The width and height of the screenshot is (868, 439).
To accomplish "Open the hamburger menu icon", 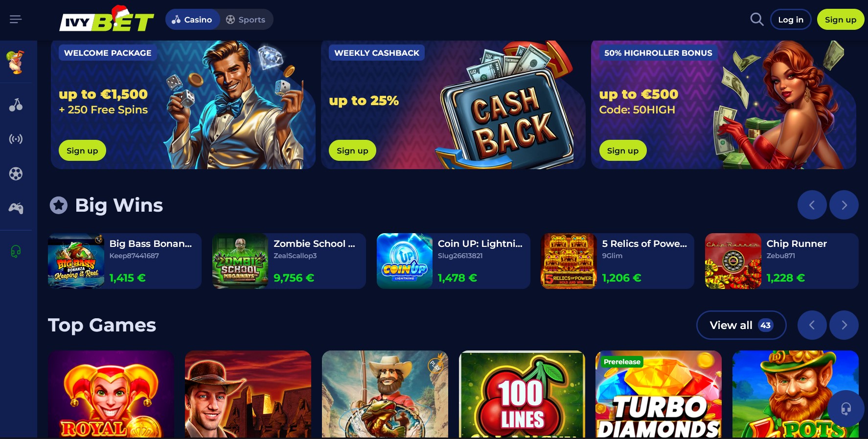I will [16, 20].
